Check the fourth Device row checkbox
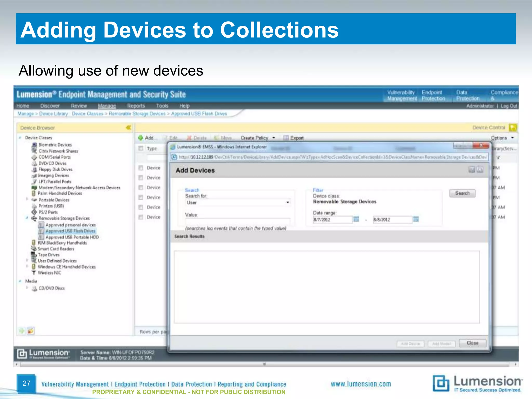This screenshot has width=532, height=399. click(x=141, y=197)
